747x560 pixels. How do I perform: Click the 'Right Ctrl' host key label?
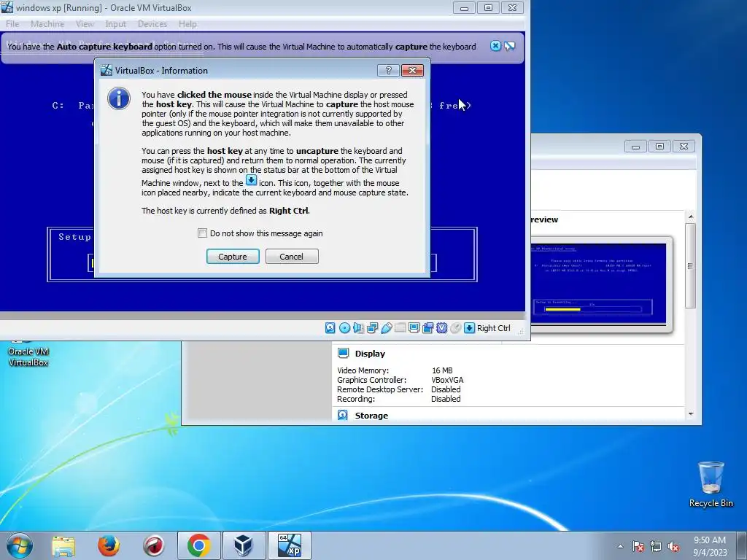[494, 328]
